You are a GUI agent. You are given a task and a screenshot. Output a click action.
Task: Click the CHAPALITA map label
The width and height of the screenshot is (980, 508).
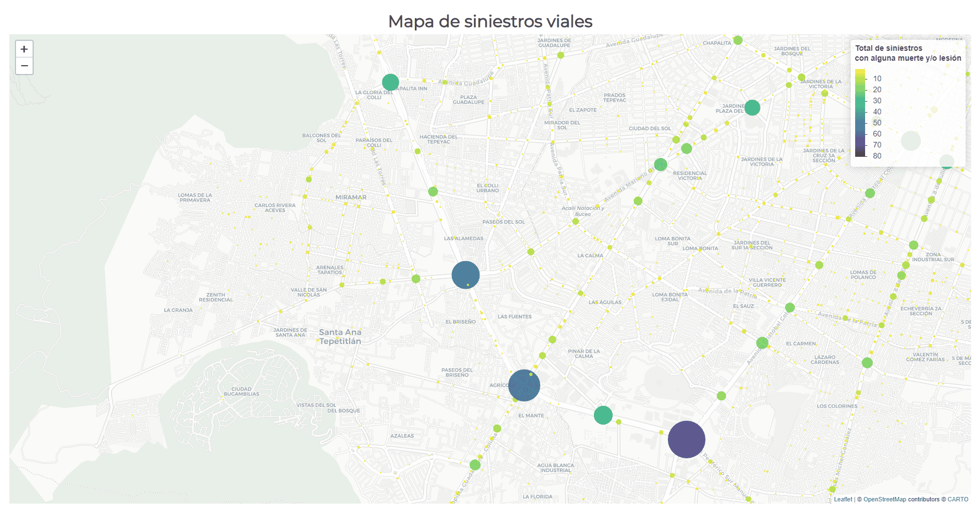(717, 43)
